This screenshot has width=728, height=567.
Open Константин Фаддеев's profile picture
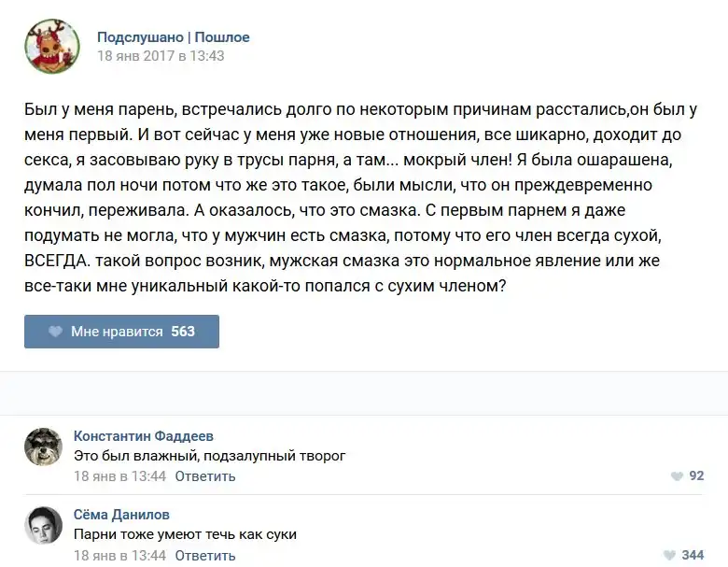(43, 447)
